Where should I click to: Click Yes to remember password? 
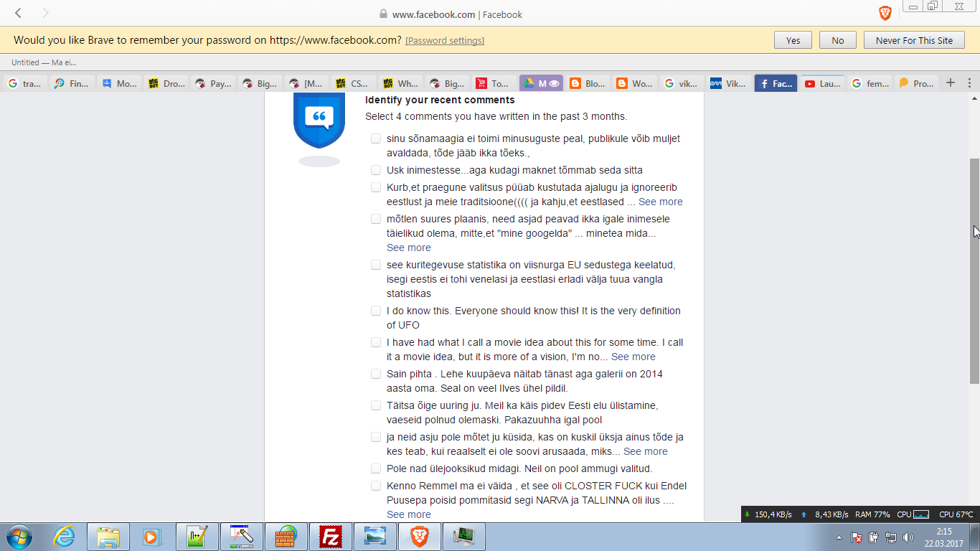point(793,40)
